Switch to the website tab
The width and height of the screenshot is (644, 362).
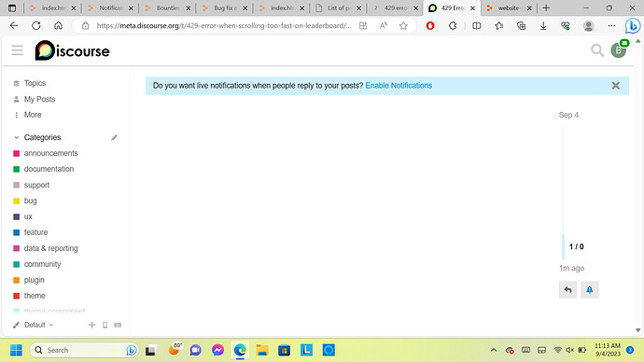(x=509, y=7)
